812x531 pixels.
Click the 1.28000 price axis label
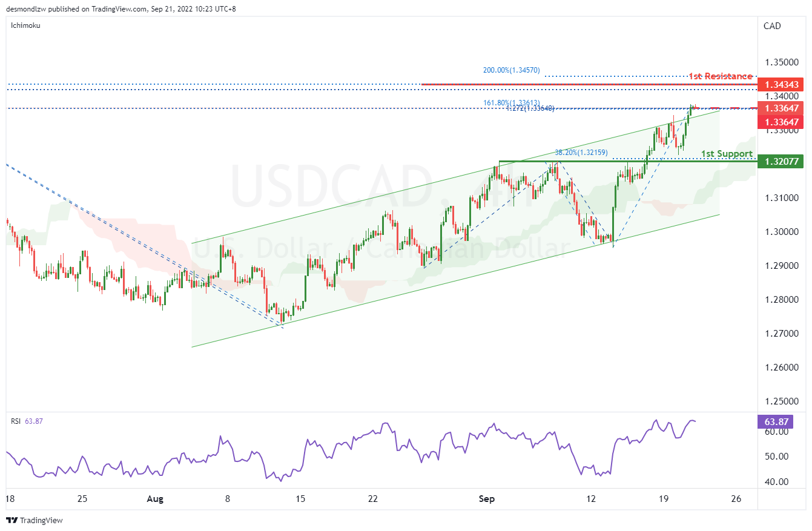[781, 300]
